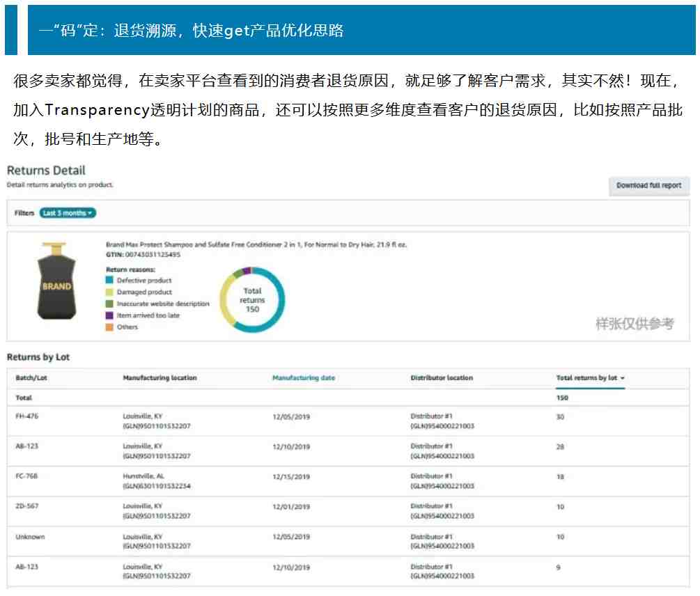Click the Download full report button

pyautogui.click(x=648, y=186)
